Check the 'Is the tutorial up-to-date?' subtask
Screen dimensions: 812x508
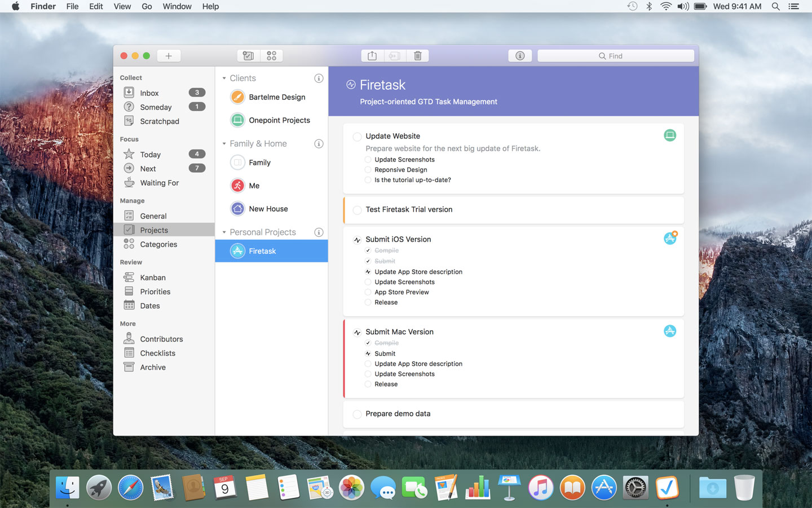pyautogui.click(x=368, y=180)
